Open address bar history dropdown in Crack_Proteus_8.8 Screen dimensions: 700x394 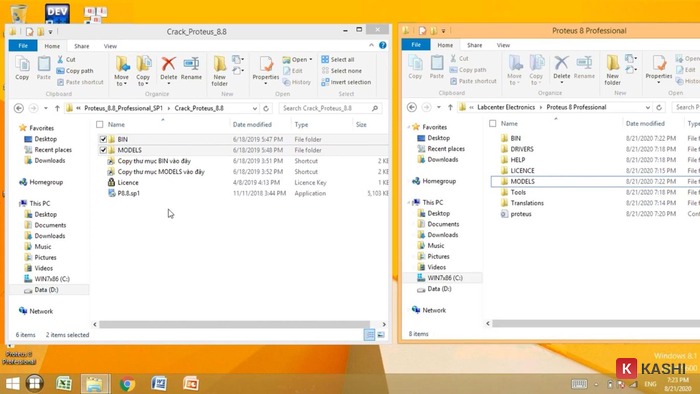point(254,108)
